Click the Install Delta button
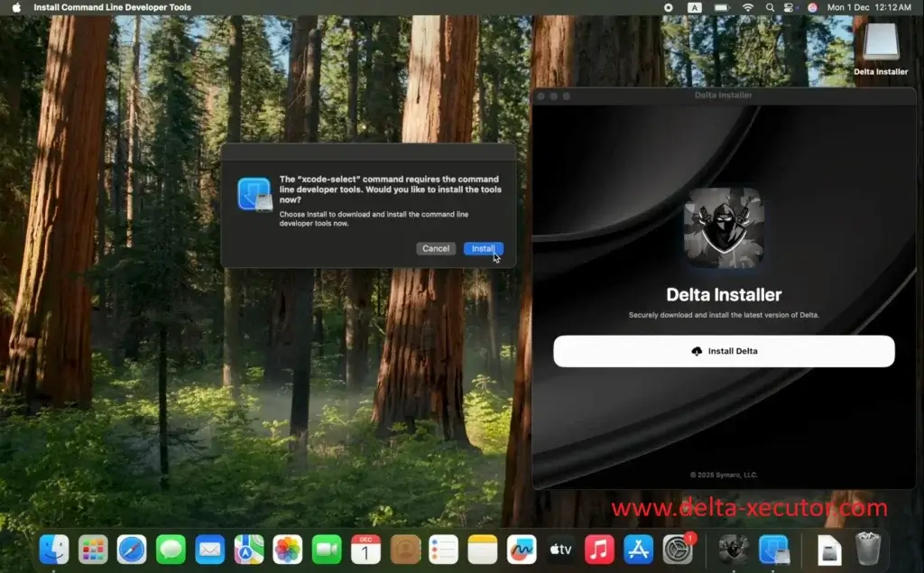The image size is (924, 573). point(724,351)
